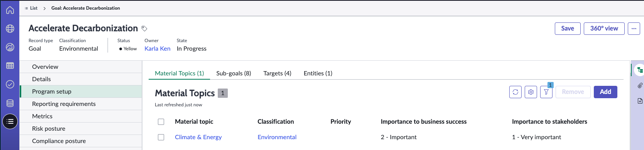644x150 pixels.
Task: Switch to the Entities tab
Action: coord(318,73)
